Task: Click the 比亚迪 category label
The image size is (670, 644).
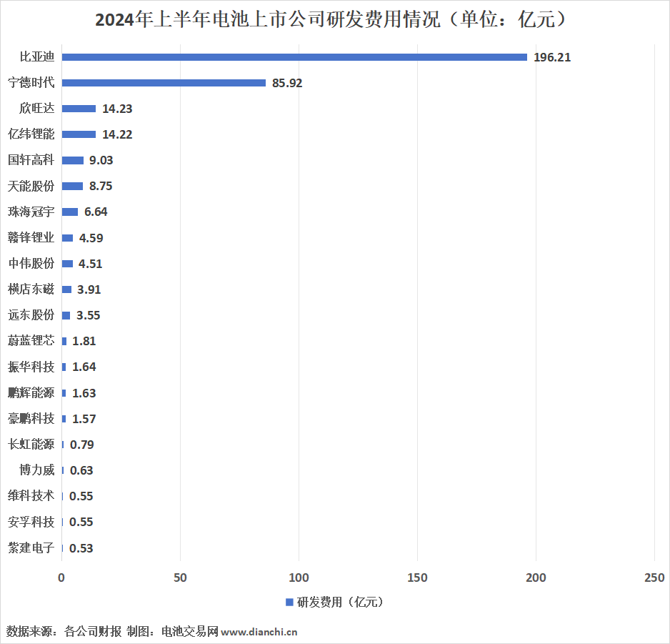Action: 36,57
